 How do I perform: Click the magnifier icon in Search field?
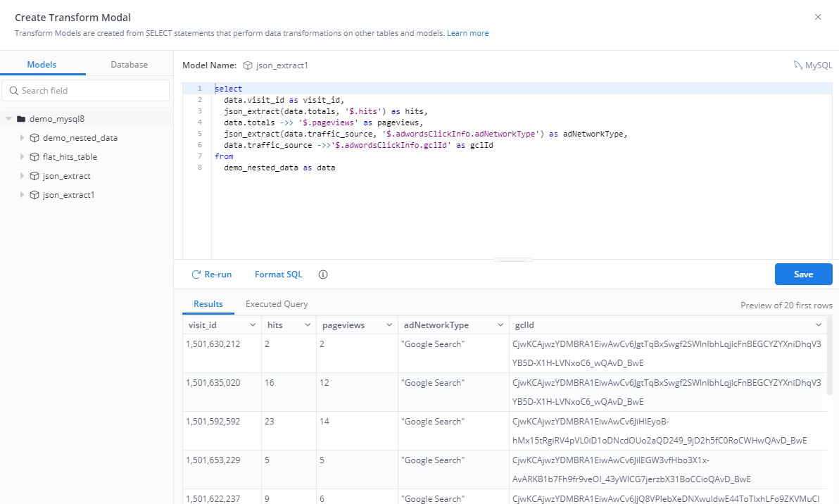[x=15, y=90]
